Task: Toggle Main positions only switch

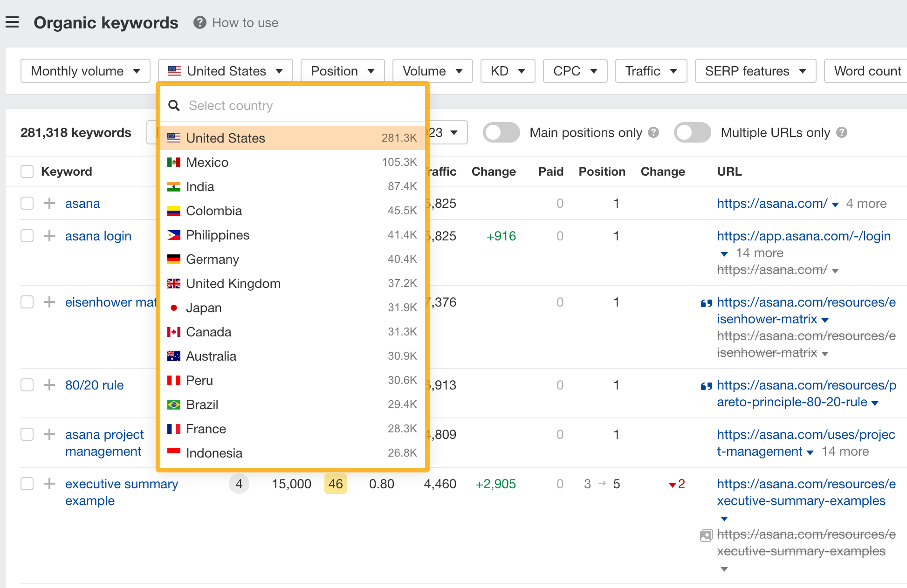Action: 502,133
